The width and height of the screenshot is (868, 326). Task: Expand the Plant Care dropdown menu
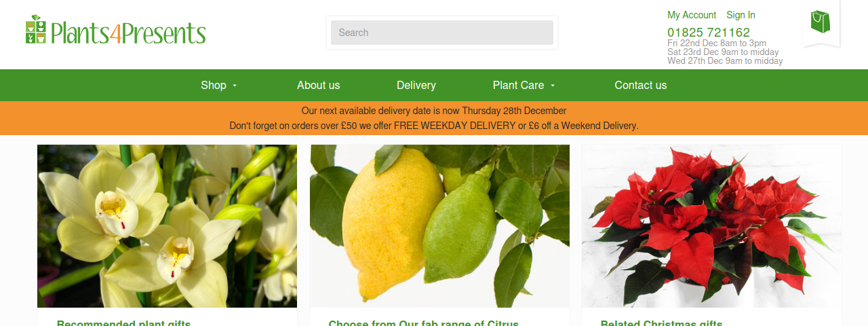pos(524,85)
